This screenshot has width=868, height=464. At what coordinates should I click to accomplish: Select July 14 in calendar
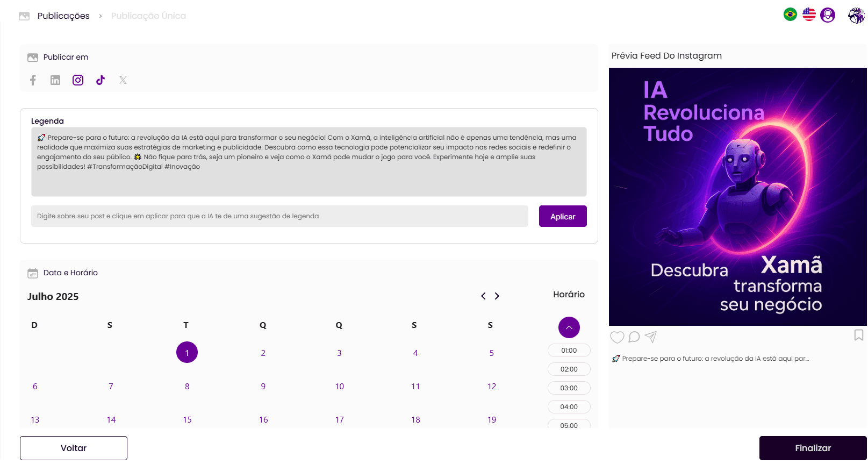(111, 420)
